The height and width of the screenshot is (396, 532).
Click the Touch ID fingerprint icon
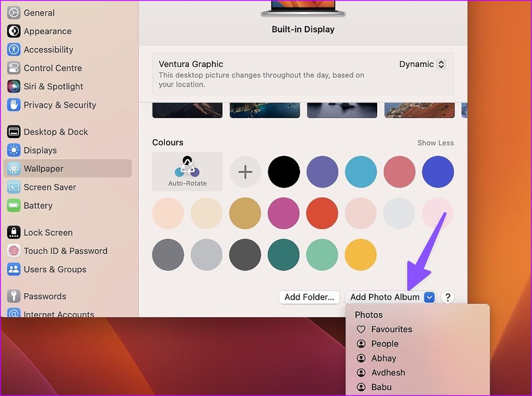[14, 251]
